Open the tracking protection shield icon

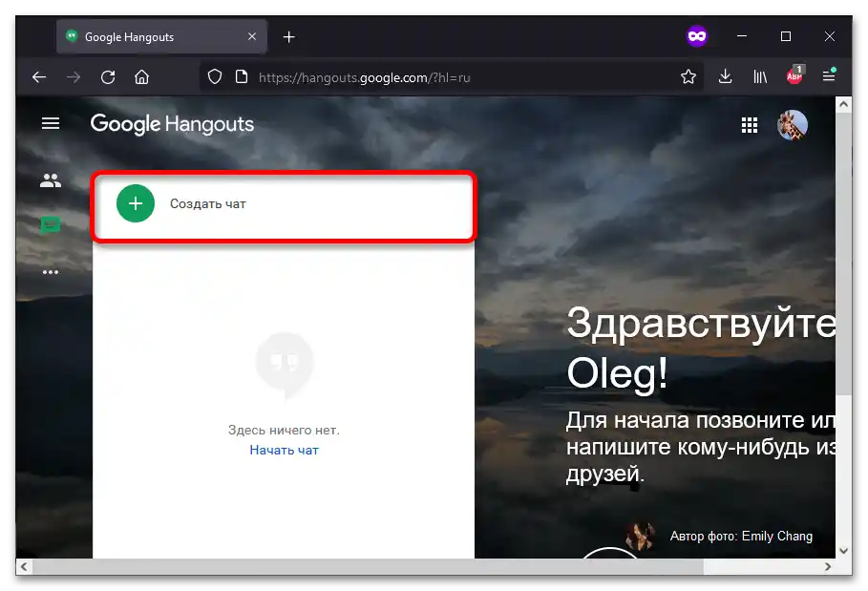pos(215,77)
